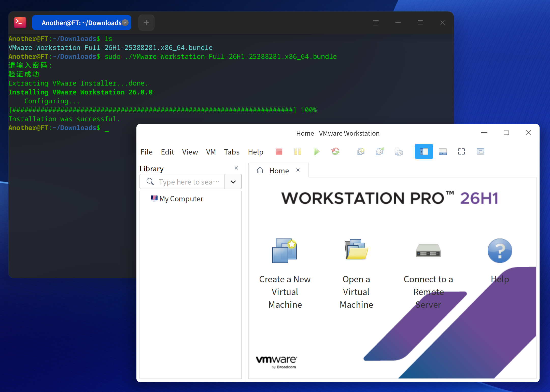Start the VM with green Play icon
550x392 pixels.
coord(317,152)
